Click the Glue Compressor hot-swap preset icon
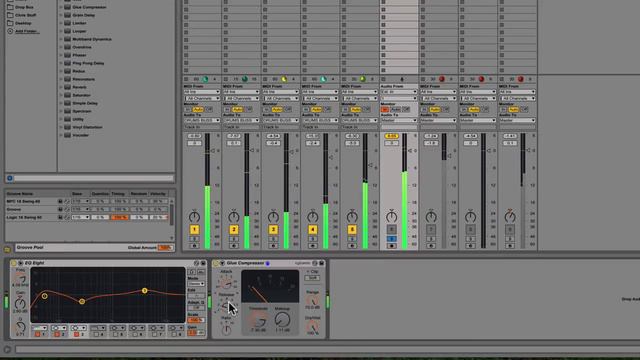This screenshot has height=360, width=640. click(315, 263)
